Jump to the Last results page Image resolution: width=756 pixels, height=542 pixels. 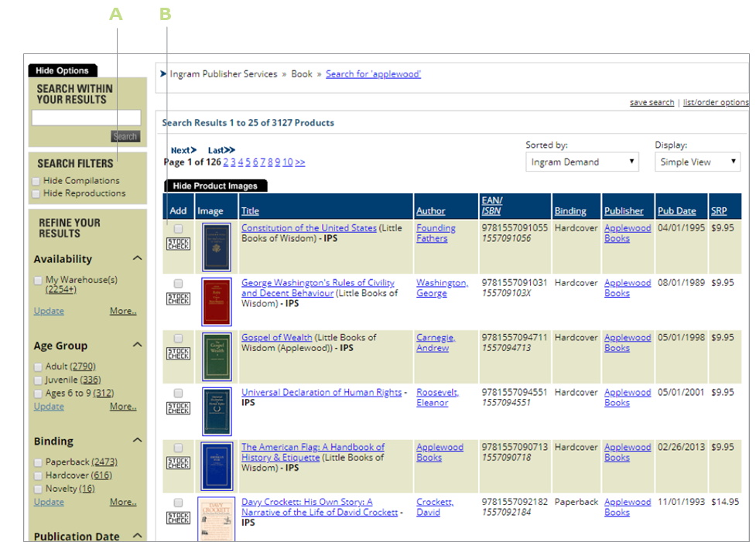[x=221, y=150]
